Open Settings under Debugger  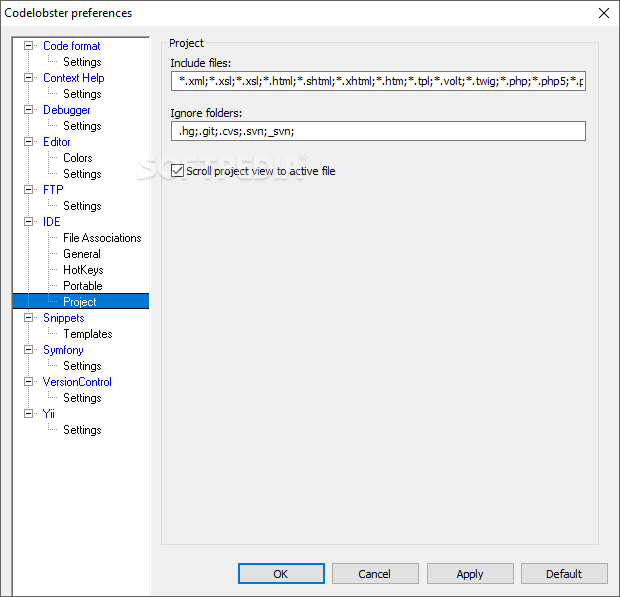[82, 126]
